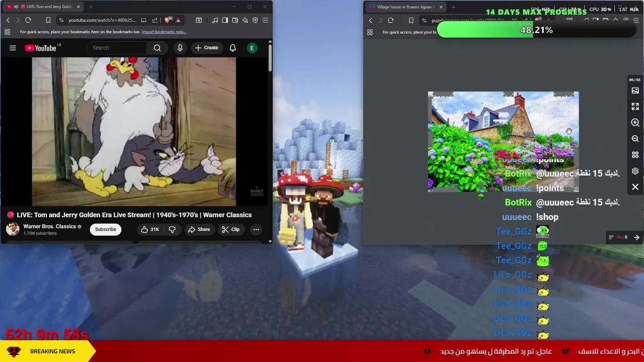Like the Tom and Jerry video
Screen dimensions: 644x362
click(x=150, y=229)
